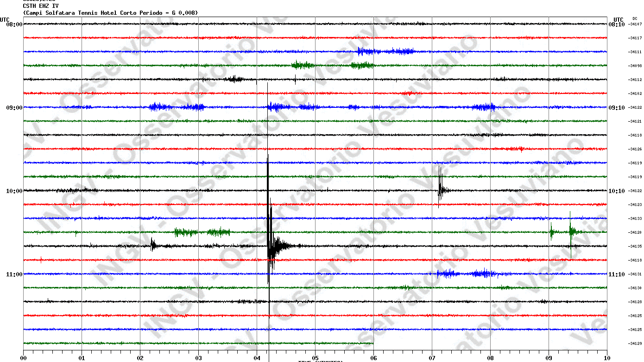Choose the '11:10' end time label
The image size is (644, 362).
click(x=616, y=274)
